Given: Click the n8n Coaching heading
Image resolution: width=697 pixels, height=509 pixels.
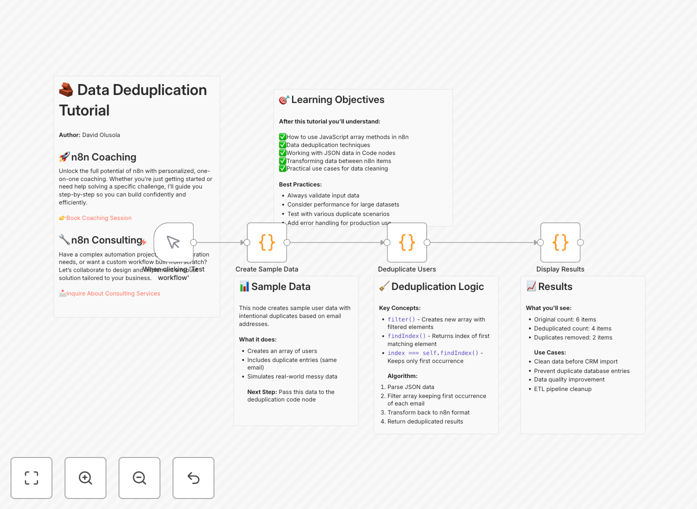Looking at the screenshot, I should tap(98, 157).
